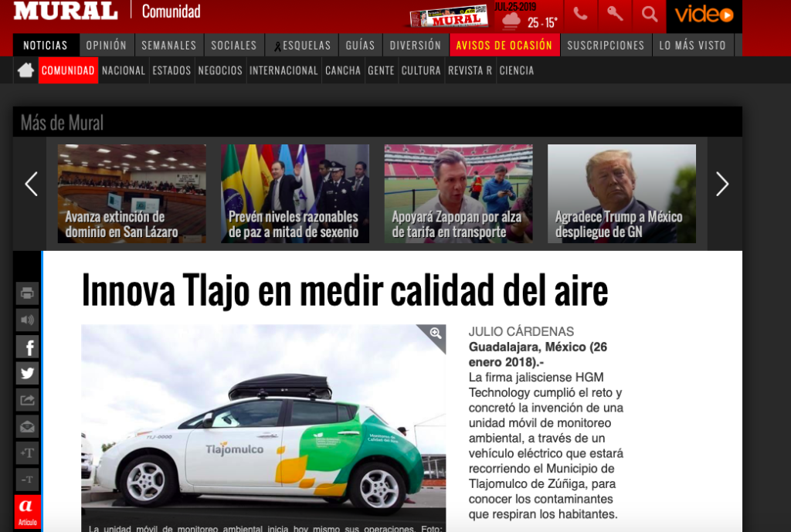Show next stories with right arrow

coord(722,184)
